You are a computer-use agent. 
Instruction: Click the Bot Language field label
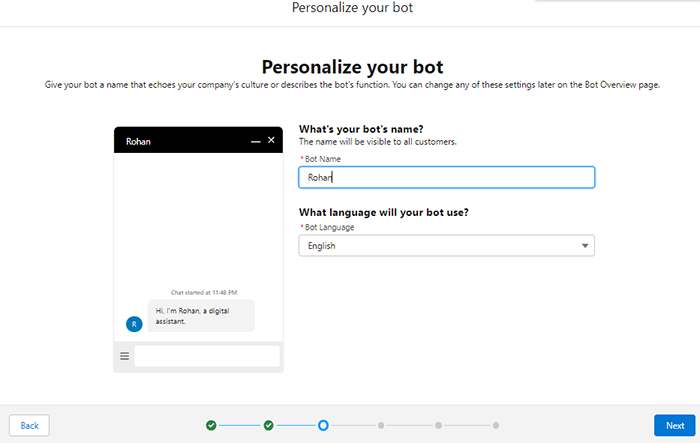click(329, 227)
